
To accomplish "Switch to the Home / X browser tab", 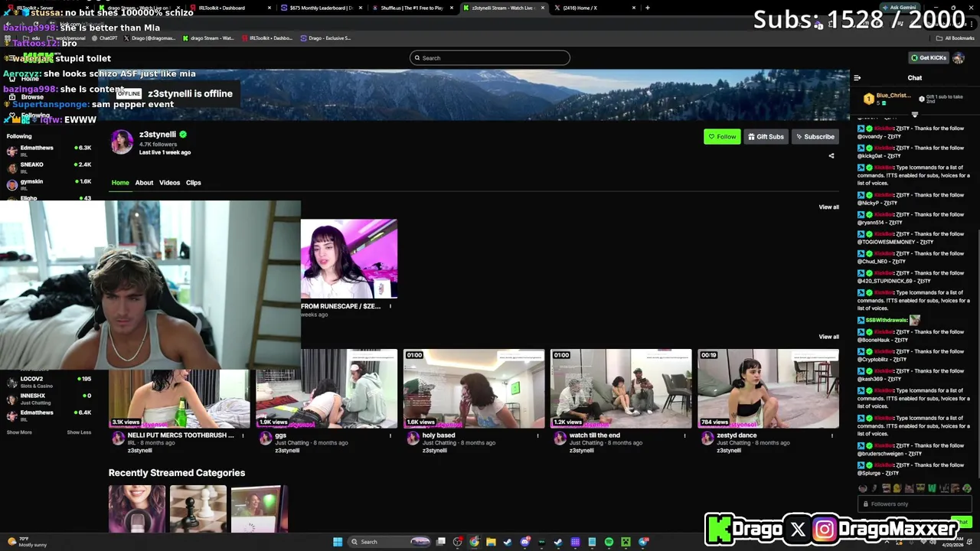I will pos(594,8).
